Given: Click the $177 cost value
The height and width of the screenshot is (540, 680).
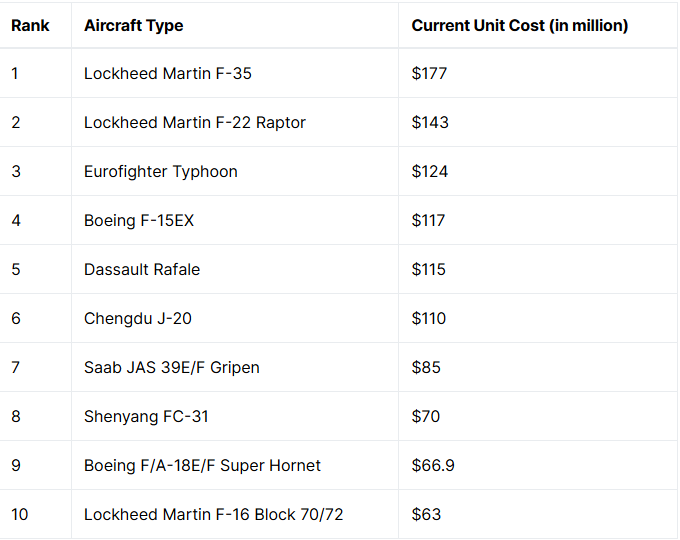Looking at the screenshot, I should coord(429,74).
